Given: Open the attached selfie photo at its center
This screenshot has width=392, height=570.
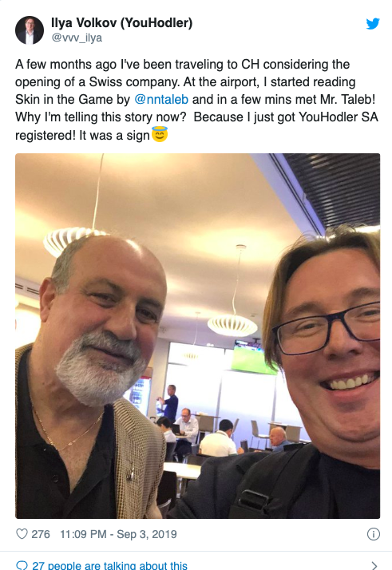Looking at the screenshot, I should coord(197,336).
